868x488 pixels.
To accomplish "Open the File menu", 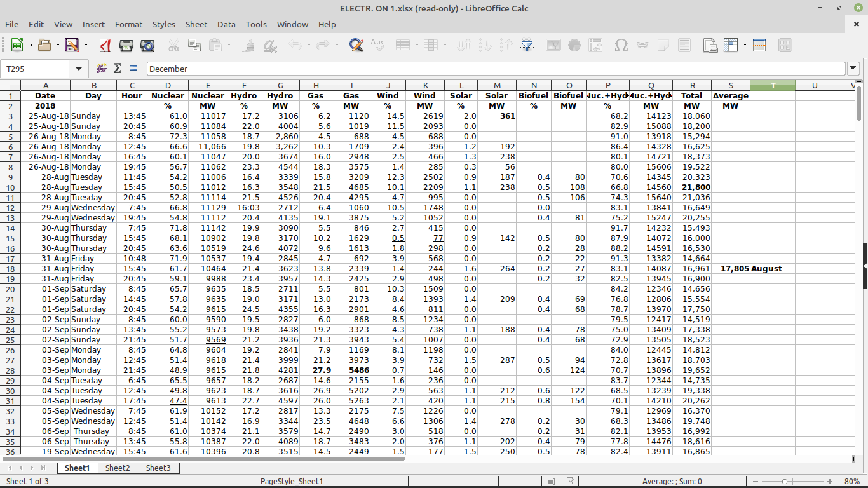I will [11, 24].
